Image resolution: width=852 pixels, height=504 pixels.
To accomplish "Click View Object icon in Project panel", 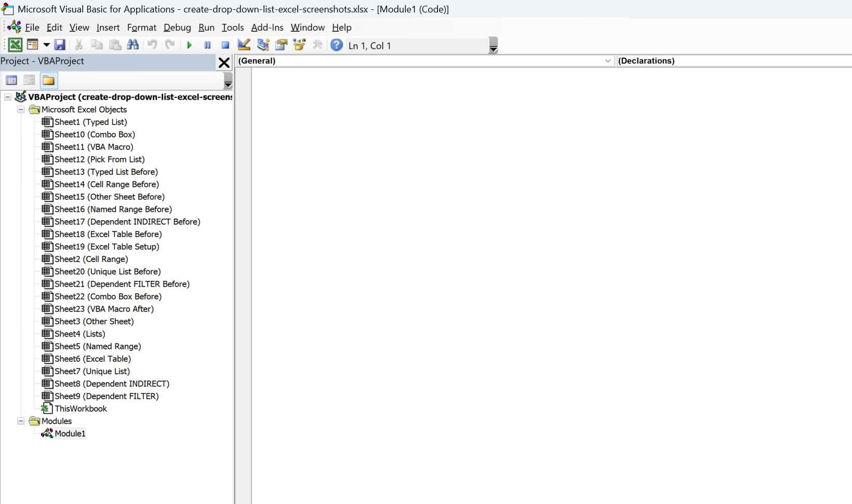I will (30, 80).
